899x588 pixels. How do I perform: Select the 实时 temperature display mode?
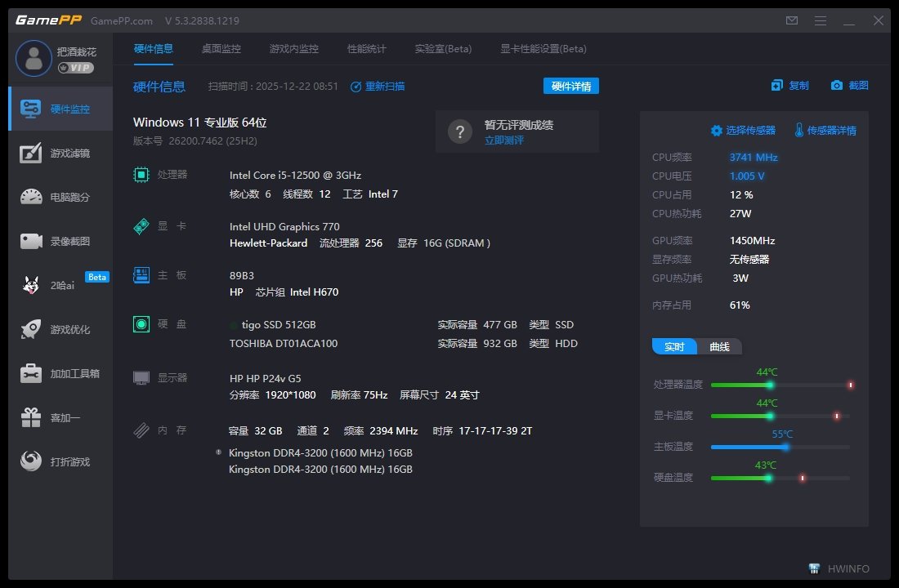pos(673,346)
